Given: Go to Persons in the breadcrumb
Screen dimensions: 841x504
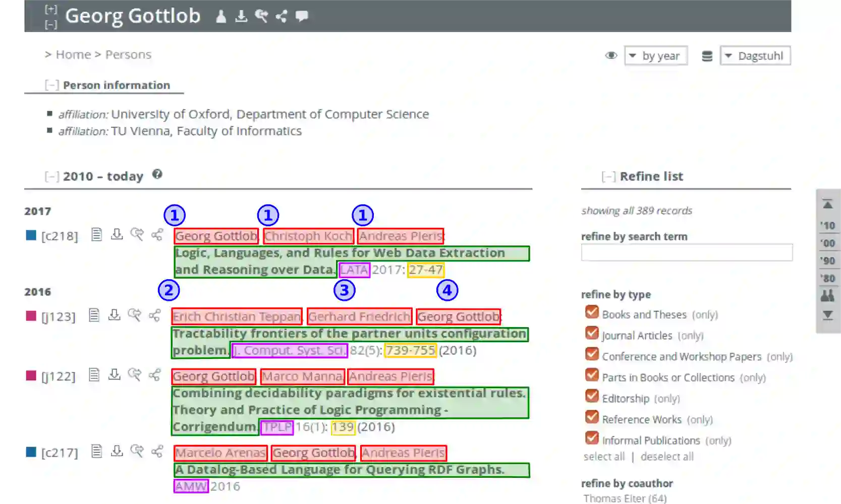Looking at the screenshot, I should point(128,54).
